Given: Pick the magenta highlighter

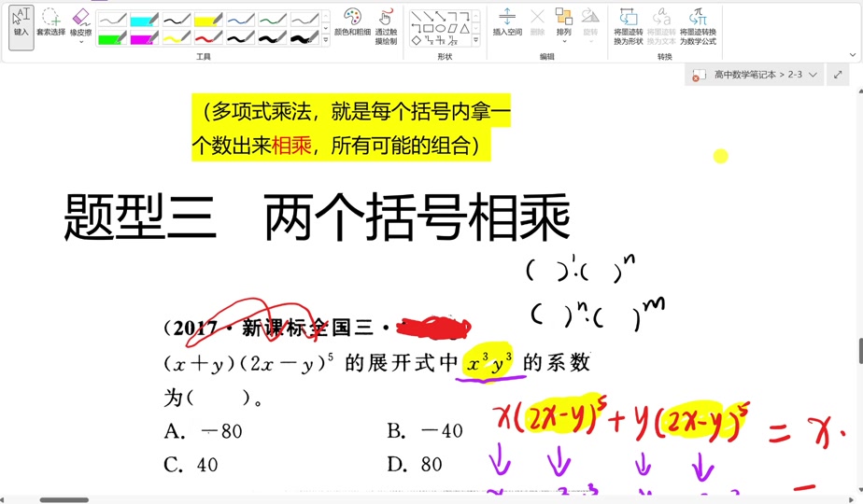Looking at the screenshot, I should (x=144, y=38).
